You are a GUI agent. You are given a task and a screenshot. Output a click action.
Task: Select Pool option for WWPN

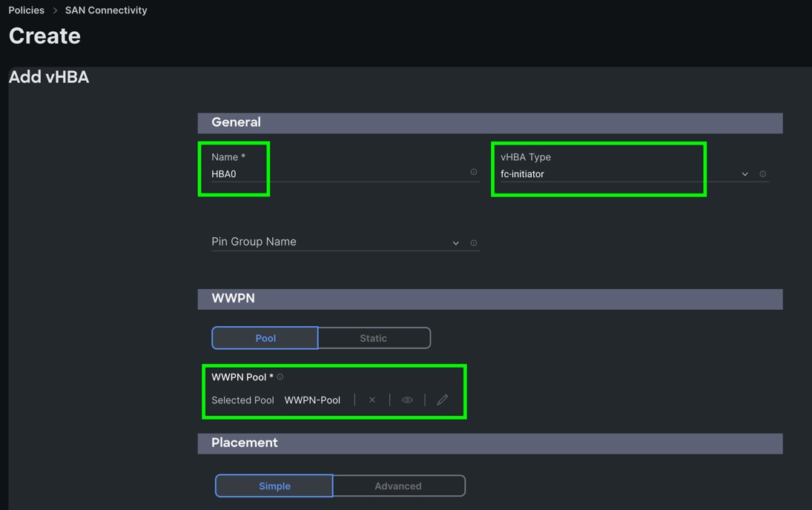click(x=265, y=338)
